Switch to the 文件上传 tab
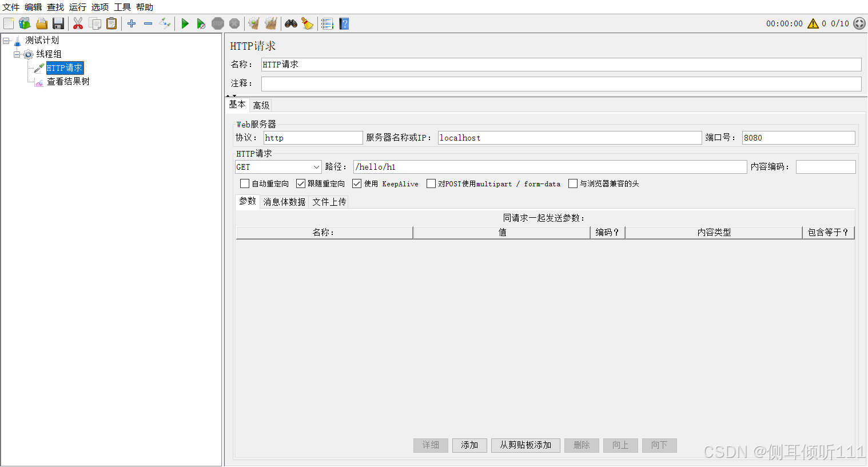868x467 pixels. (329, 202)
